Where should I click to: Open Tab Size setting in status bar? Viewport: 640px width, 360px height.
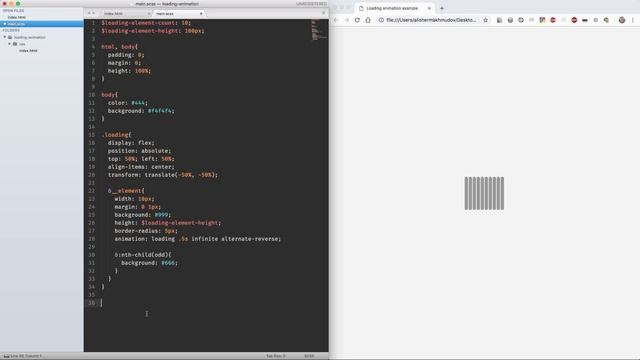click(276, 356)
